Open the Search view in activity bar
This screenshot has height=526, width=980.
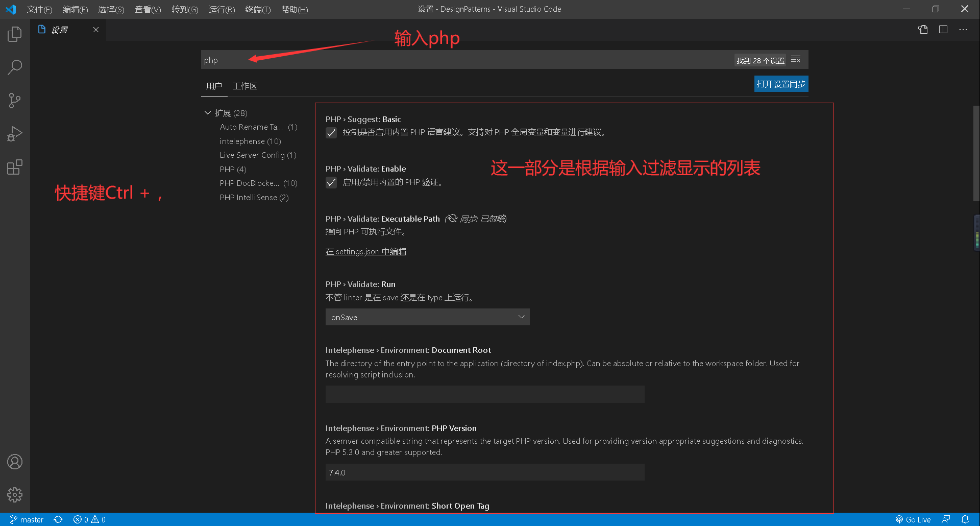point(15,67)
